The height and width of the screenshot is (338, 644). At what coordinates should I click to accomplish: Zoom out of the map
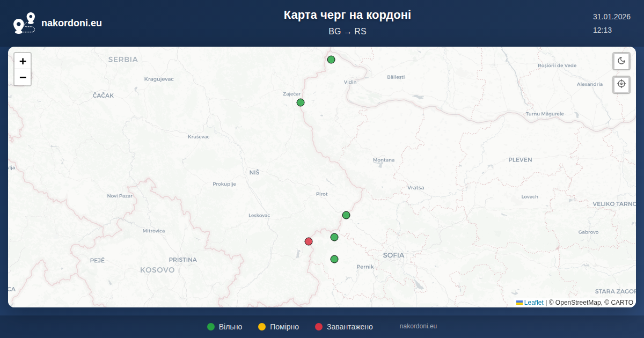[23, 78]
